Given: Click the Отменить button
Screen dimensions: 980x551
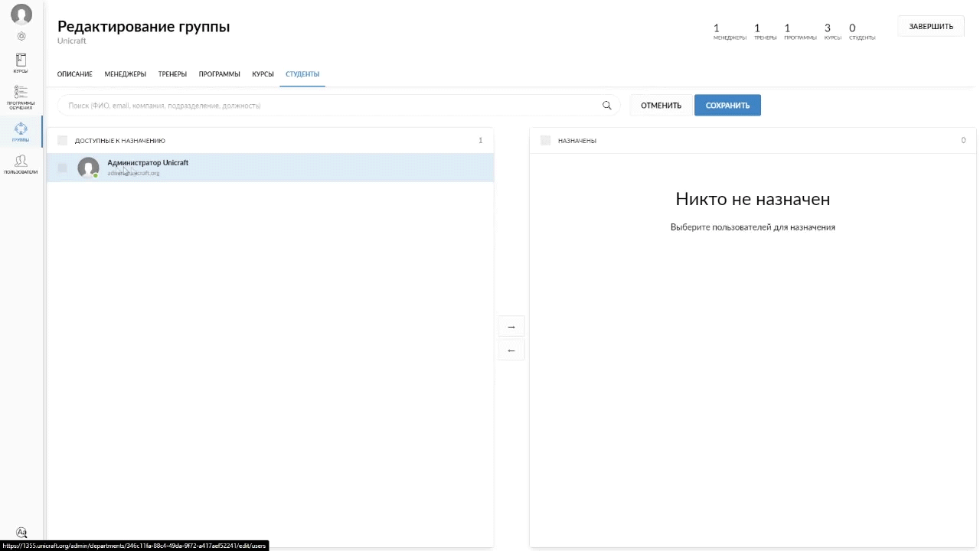Looking at the screenshot, I should (661, 106).
